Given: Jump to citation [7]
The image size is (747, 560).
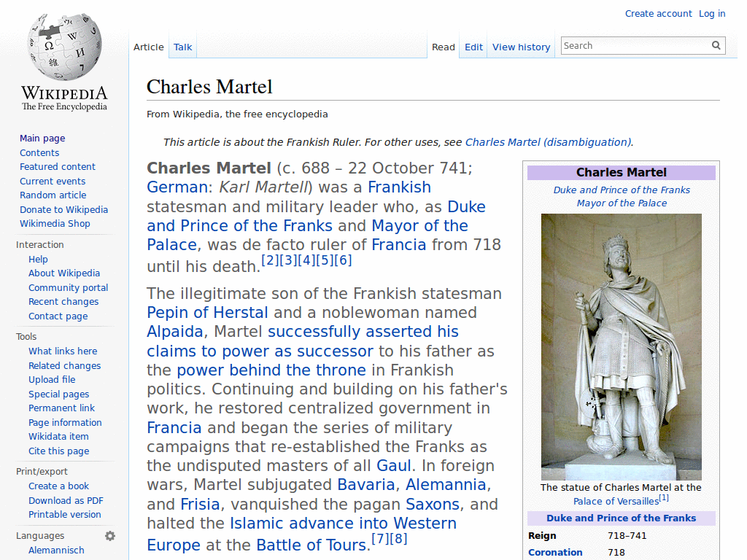Looking at the screenshot, I should 379,539.
